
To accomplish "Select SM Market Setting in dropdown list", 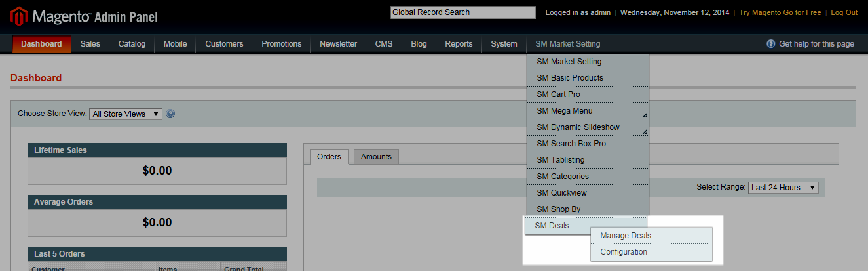I will coord(588,62).
